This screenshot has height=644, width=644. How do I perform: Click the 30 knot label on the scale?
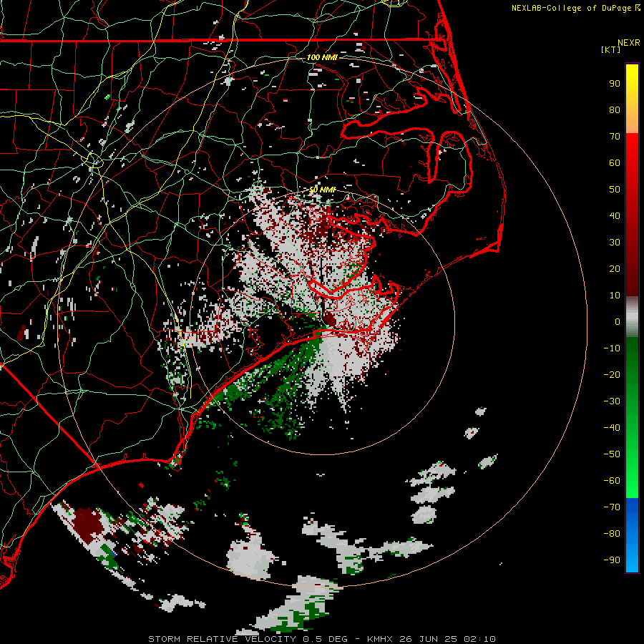(615, 243)
